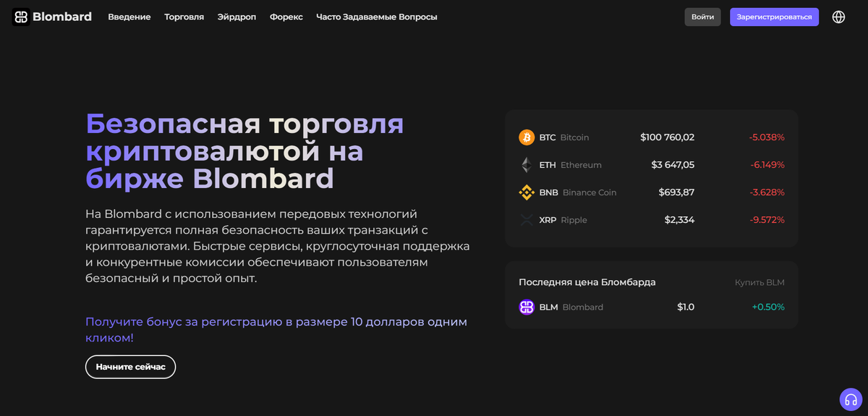Viewport: 868px width, 416px height.
Task: Click the Bitcoin coin icon
Action: 527,137
